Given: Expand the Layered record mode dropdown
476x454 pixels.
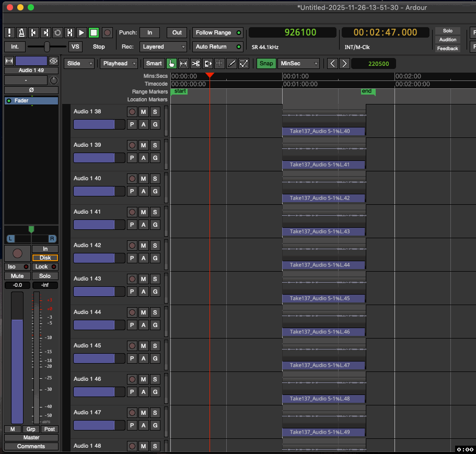Looking at the screenshot, I should [163, 46].
